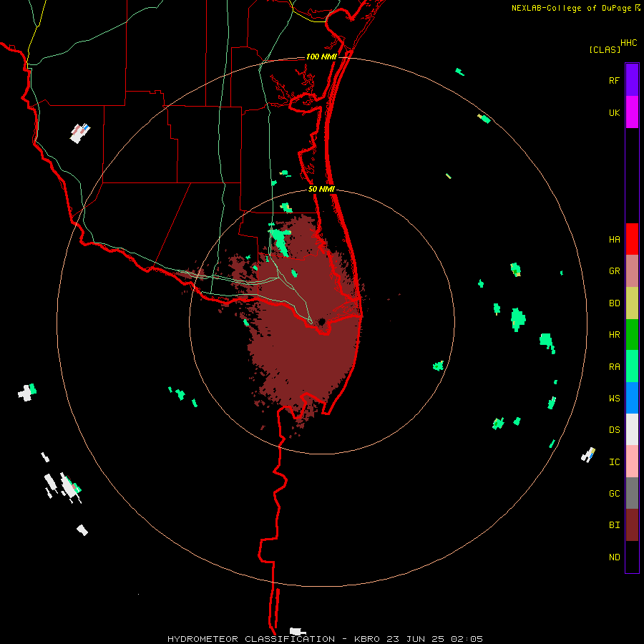Select the WS blue legend swatch
This screenshot has width=644, height=644.
[632, 398]
